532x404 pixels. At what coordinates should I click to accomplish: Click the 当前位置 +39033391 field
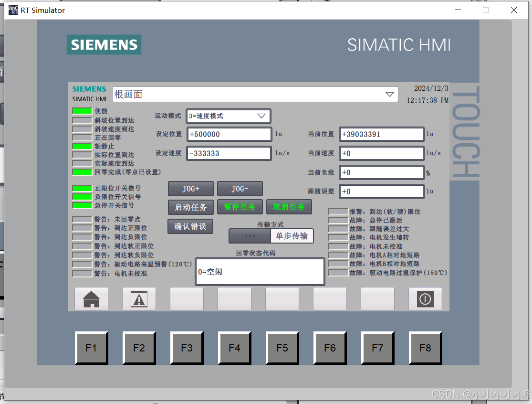tap(382, 134)
